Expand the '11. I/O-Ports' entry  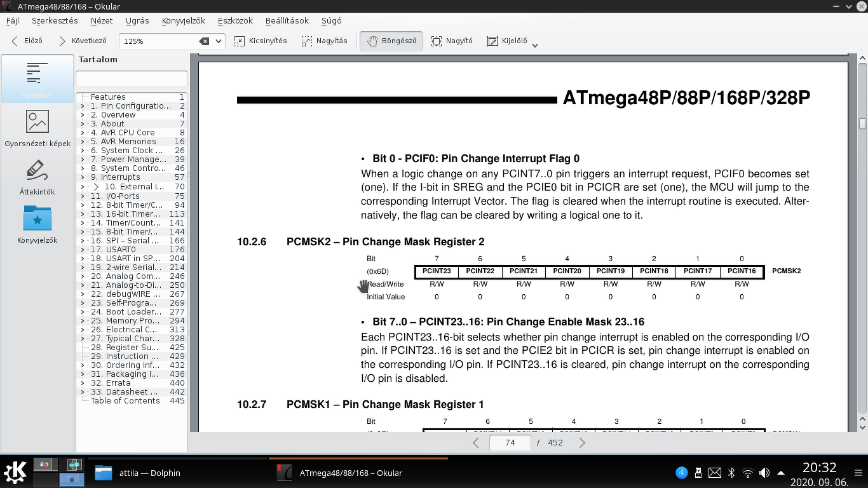(83, 196)
